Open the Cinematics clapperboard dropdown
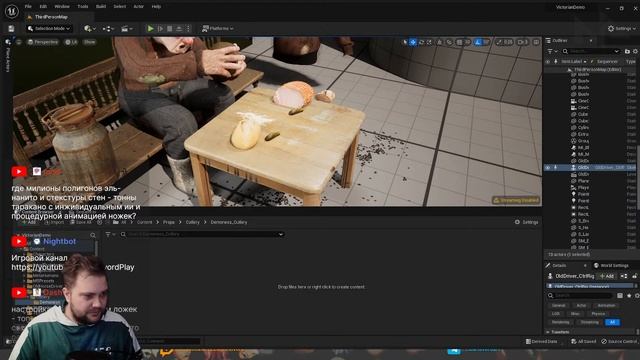This screenshot has width=640, height=360. [x=127, y=29]
